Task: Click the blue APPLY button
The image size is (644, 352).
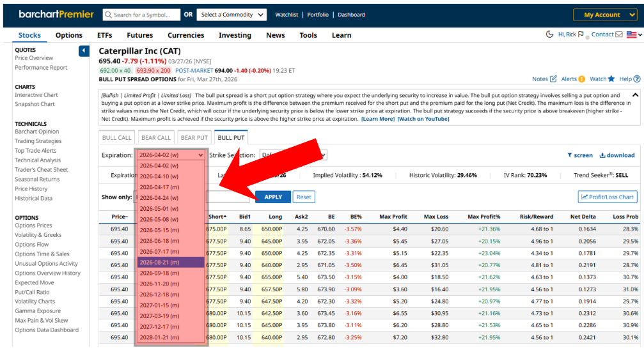Action: point(273,197)
